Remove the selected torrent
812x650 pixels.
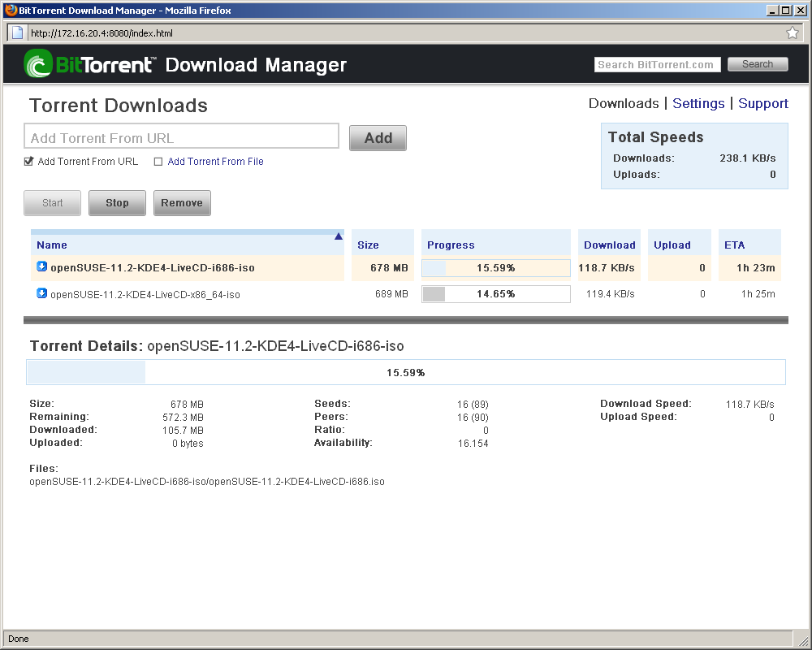point(182,202)
